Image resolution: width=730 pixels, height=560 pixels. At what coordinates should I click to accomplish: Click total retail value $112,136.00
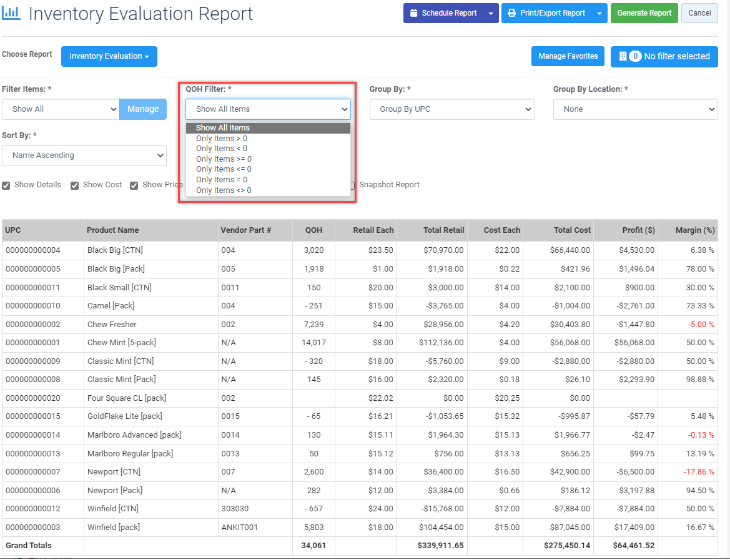coord(441,343)
